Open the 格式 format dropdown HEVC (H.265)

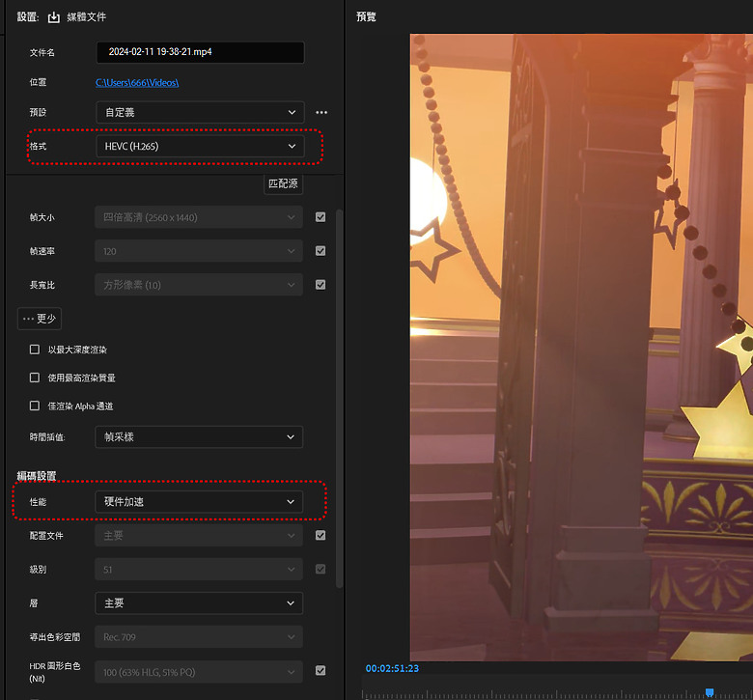click(200, 146)
